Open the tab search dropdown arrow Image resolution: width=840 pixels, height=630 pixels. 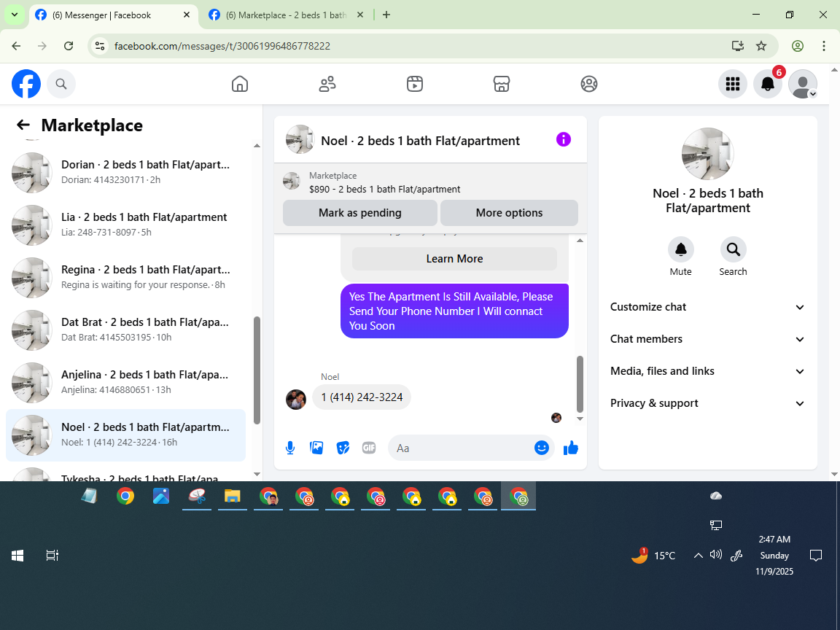(x=15, y=15)
